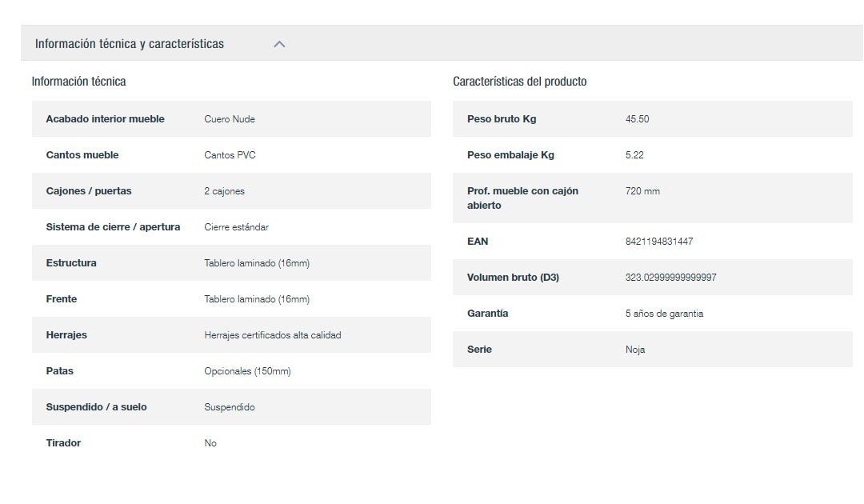Select the EAN number 8421194831447
This screenshot has width=864, height=504.
[x=658, y=242]
